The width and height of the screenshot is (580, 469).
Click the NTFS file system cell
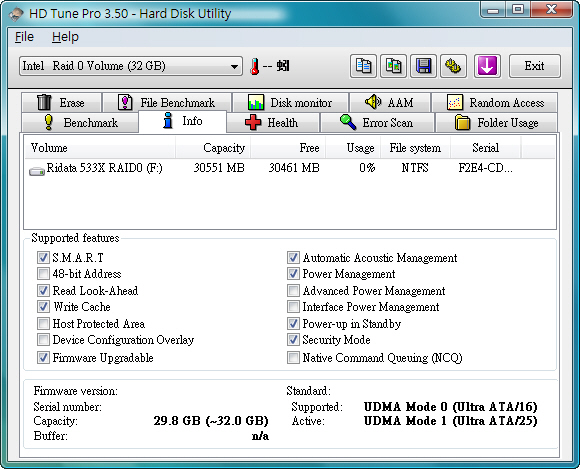pos(415,168)
